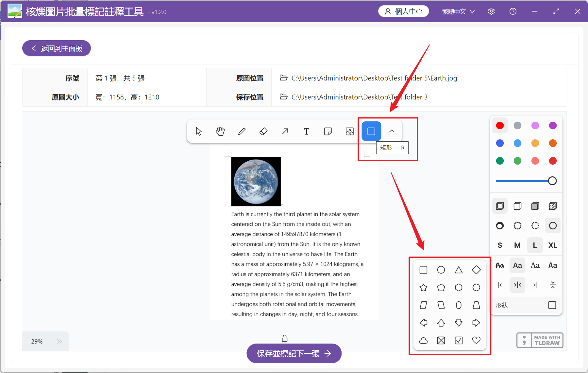Viewport: 588px width, 373px height.
Task: Open the settings gear
Action: [491, 11]
